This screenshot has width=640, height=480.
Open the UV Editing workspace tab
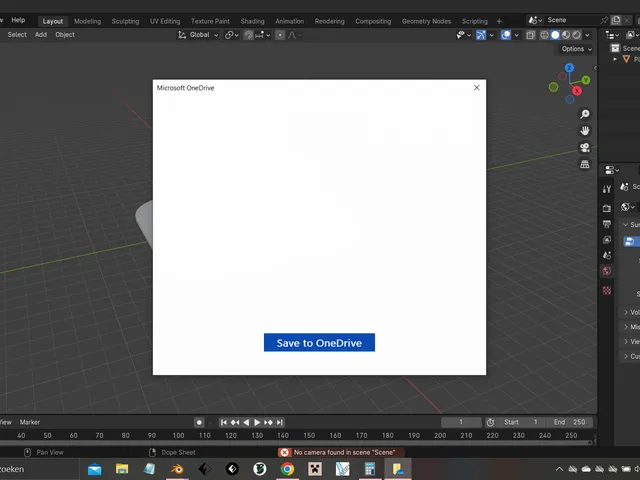(165, 21)
